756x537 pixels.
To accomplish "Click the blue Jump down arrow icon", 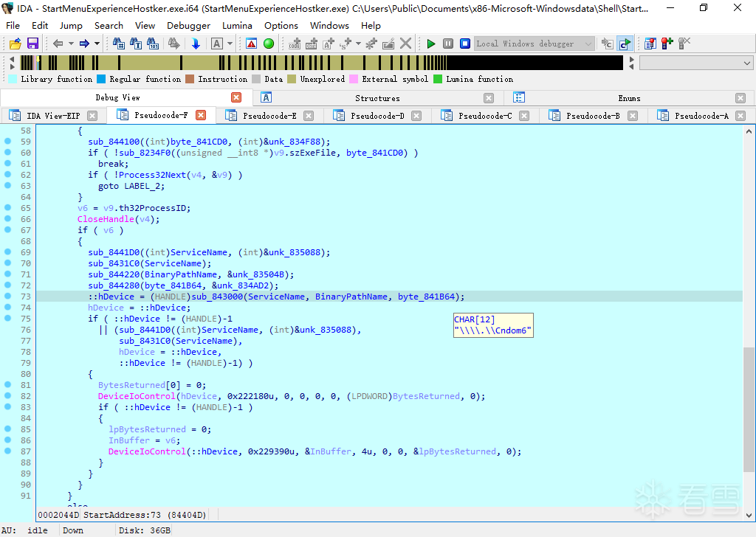I will [196, 44].
